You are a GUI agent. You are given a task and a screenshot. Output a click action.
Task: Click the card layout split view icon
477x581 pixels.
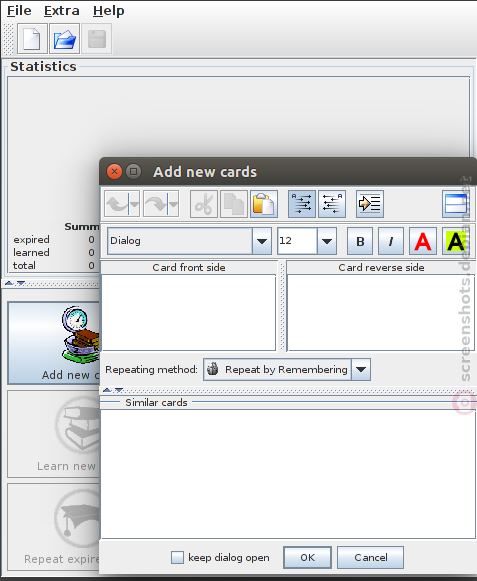click(456, 204)
